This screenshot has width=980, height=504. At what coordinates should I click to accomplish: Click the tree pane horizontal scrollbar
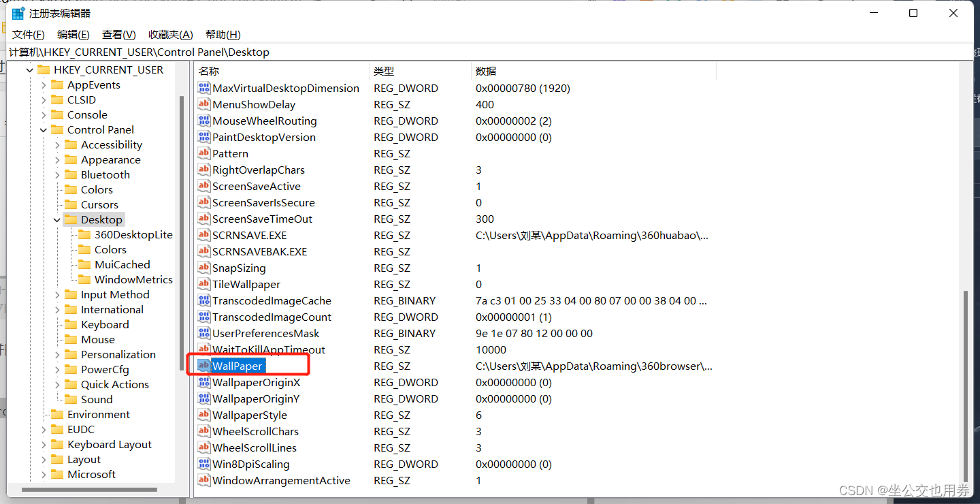pos(89,489)
